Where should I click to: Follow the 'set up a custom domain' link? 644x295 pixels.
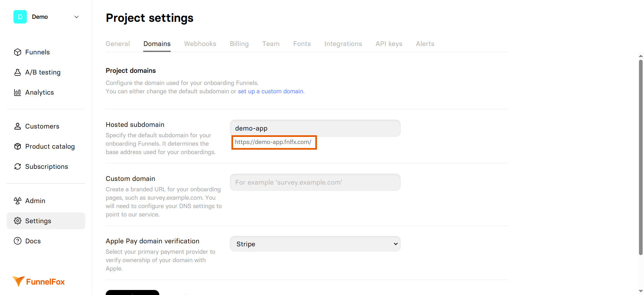pos(271,91)
